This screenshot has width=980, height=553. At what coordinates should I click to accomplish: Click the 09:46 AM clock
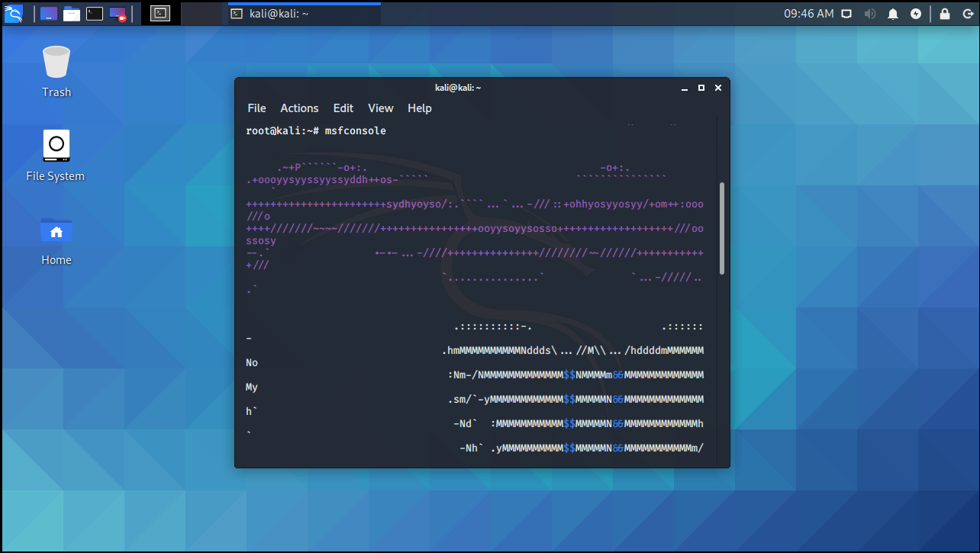point(809,14)
